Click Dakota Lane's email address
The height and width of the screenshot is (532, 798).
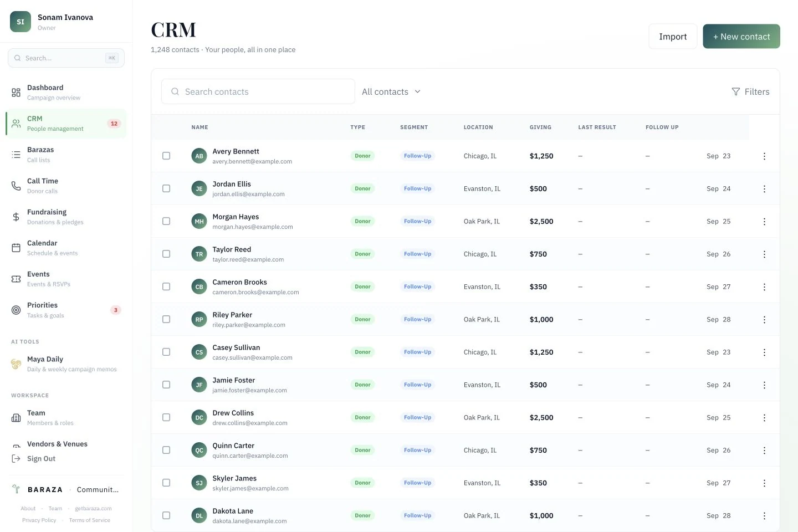pyautogui.click(x=249, y=521)
